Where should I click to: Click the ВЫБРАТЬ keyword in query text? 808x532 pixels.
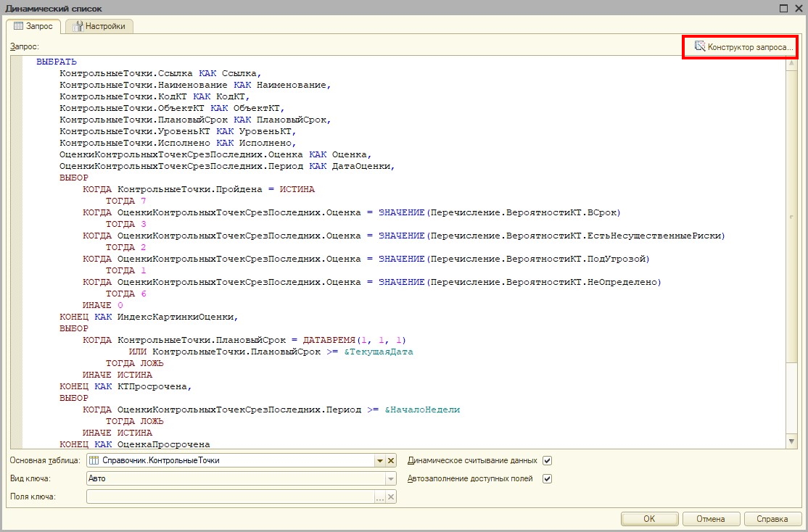pyautogui.click(x=57, y=62)
